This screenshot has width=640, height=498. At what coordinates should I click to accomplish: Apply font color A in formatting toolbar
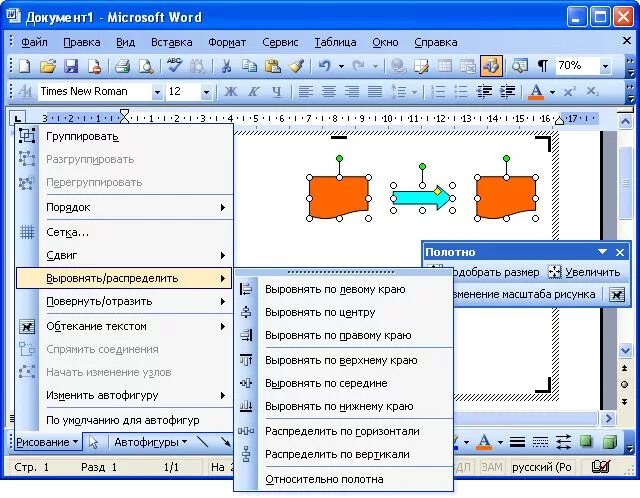click(x=536, y=91)
